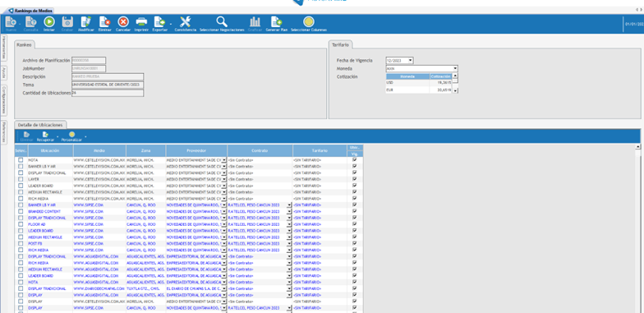Click the Tarifario column header
The width and height of the screenshot is (644, 313).
tap(320, 151)
